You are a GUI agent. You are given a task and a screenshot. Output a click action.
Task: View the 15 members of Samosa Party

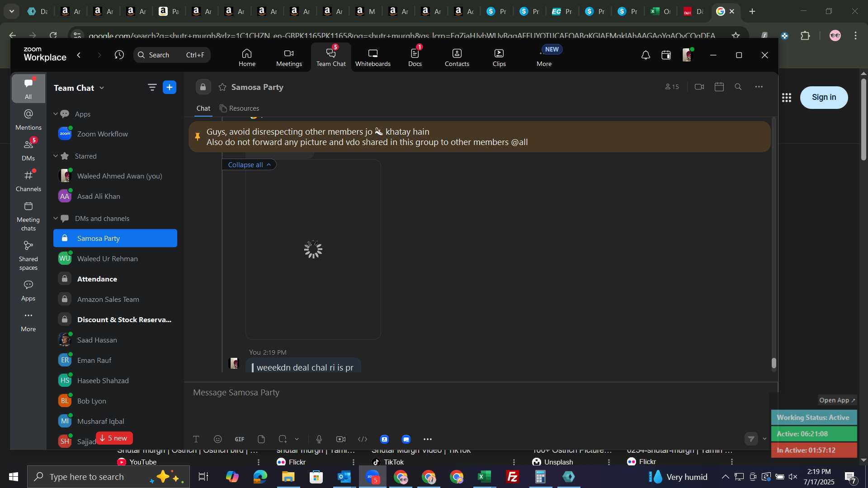point(672,87)
